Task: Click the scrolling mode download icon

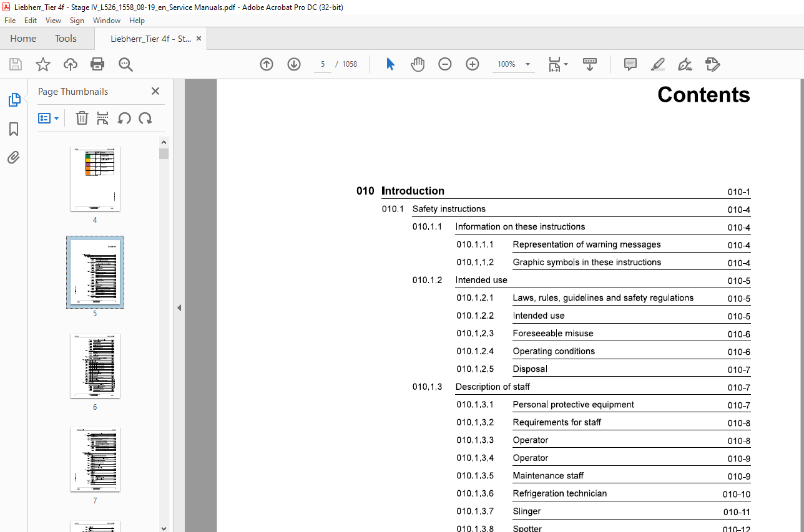Action: [590, 64]
